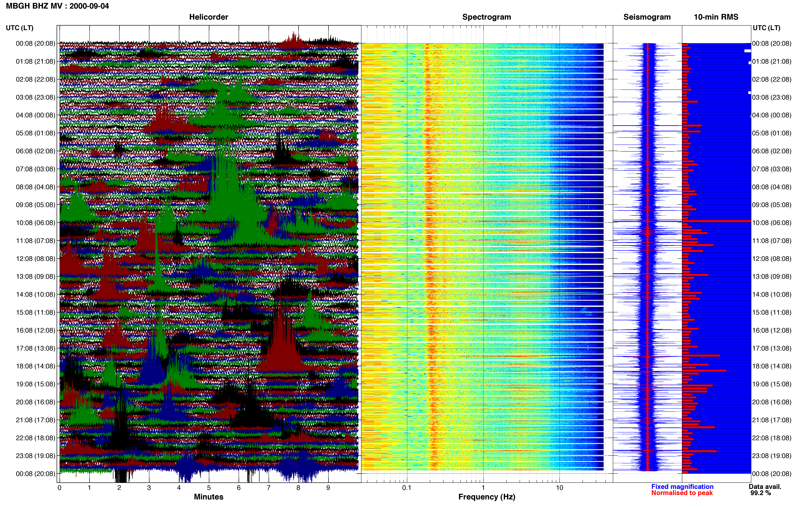Screen dimensions: 812x508
Task: Click left time label '07:08 (03:08)'
Action: [x=36, y=169]
